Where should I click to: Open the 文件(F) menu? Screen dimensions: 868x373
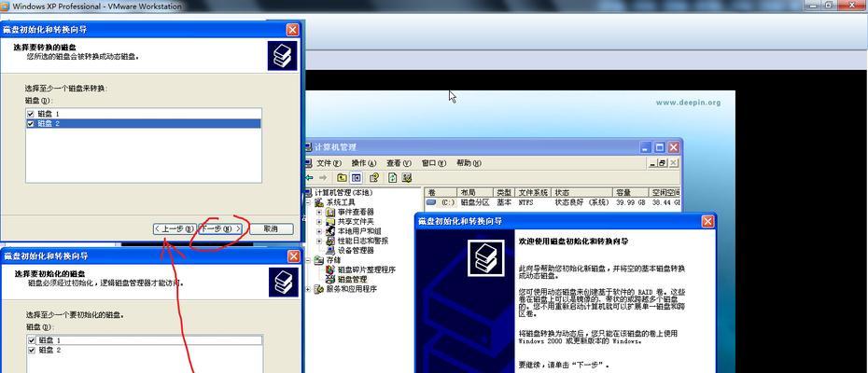pos(330,163)
